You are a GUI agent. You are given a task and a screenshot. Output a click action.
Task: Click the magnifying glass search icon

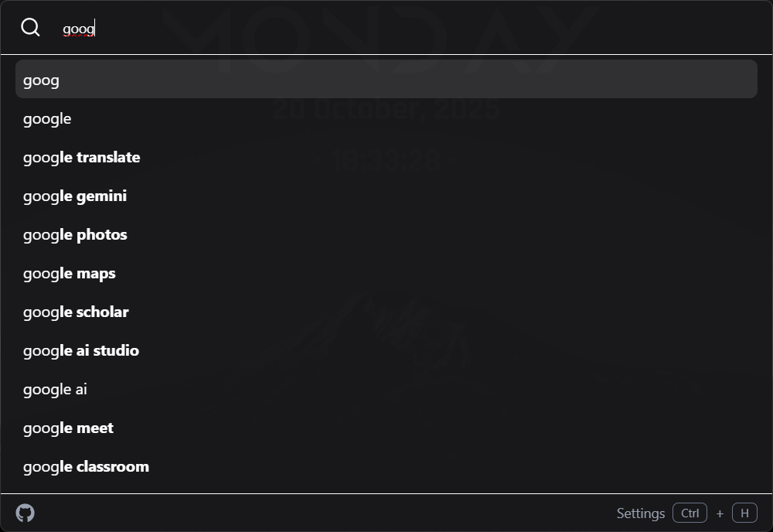click(x=30, y=28)
